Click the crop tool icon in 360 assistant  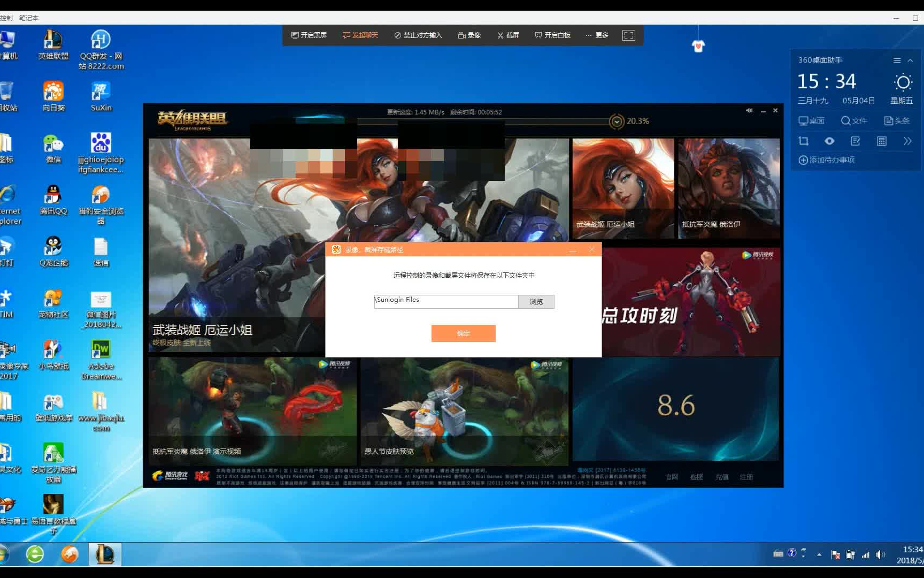pos(803,141)
